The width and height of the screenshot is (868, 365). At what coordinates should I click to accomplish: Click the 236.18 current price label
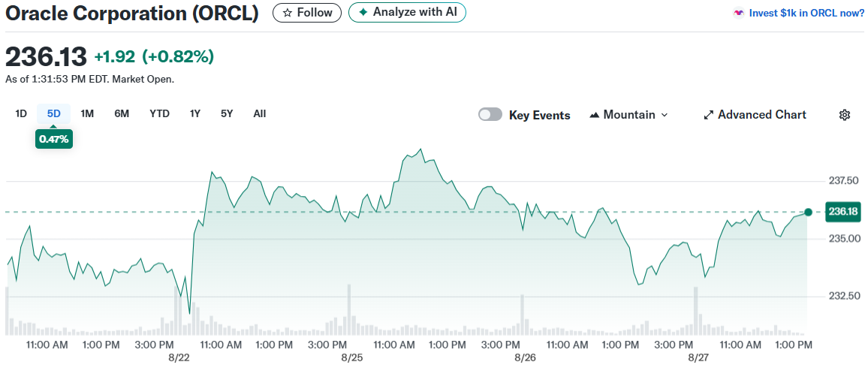tap(844, 212)
